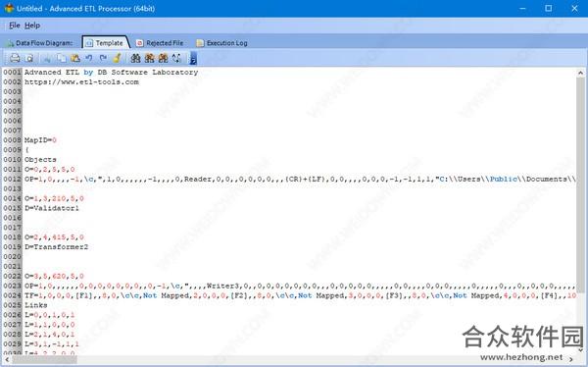Click the word 'Reader' on line 0012
Screen dimensions: 588x367
coord(198,180)
